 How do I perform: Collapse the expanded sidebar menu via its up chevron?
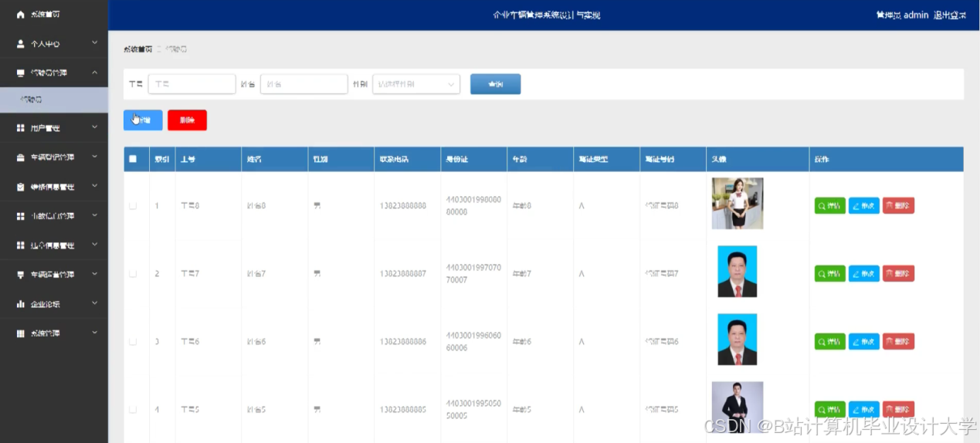[94, 73]
